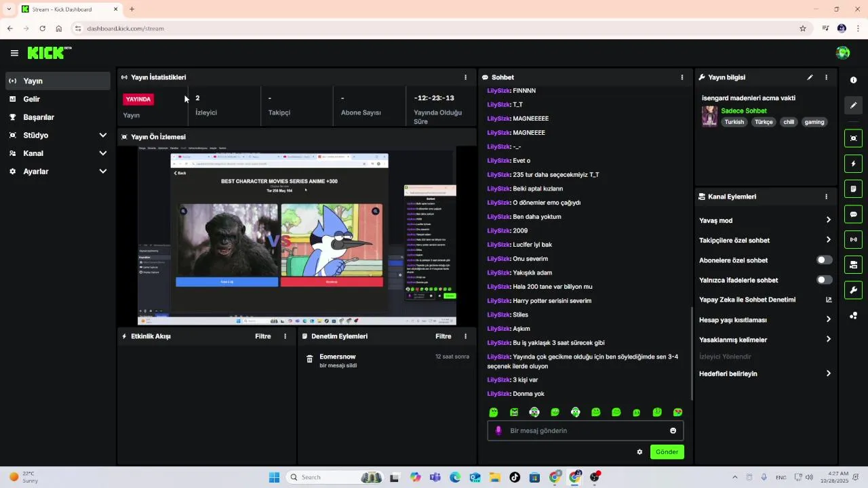
Task: Click the pencil icon in Yayın bilgisi header
Action: pyautogui.click(x=810, y=77)
